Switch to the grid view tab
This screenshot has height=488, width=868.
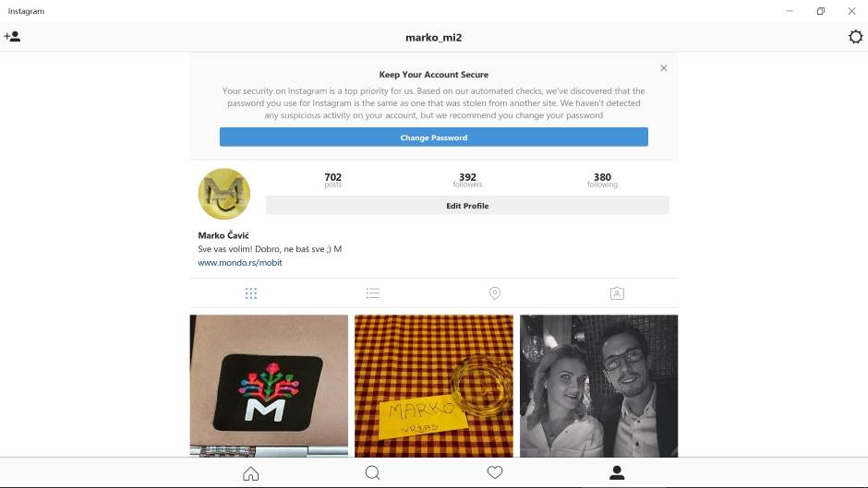point(251,293)
